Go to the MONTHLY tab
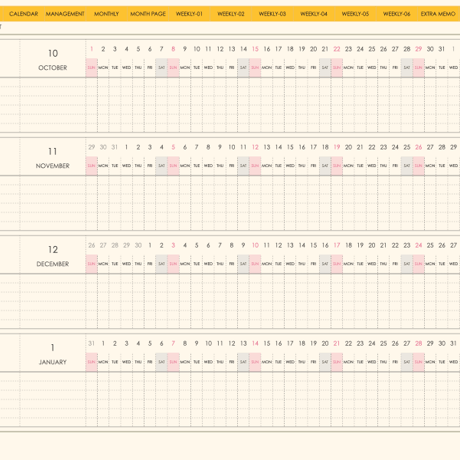This screenshot has width=460, height=460. (x=106, y=14)
